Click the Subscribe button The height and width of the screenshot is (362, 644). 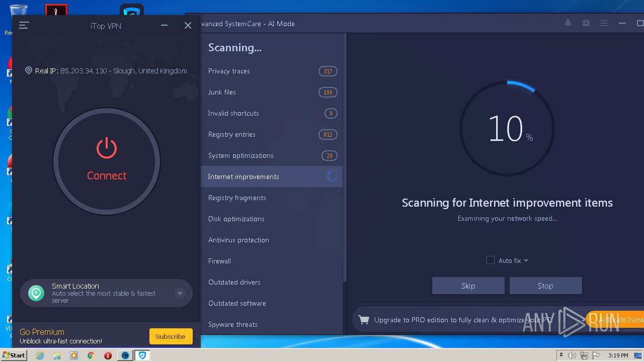tap(171, 336)
